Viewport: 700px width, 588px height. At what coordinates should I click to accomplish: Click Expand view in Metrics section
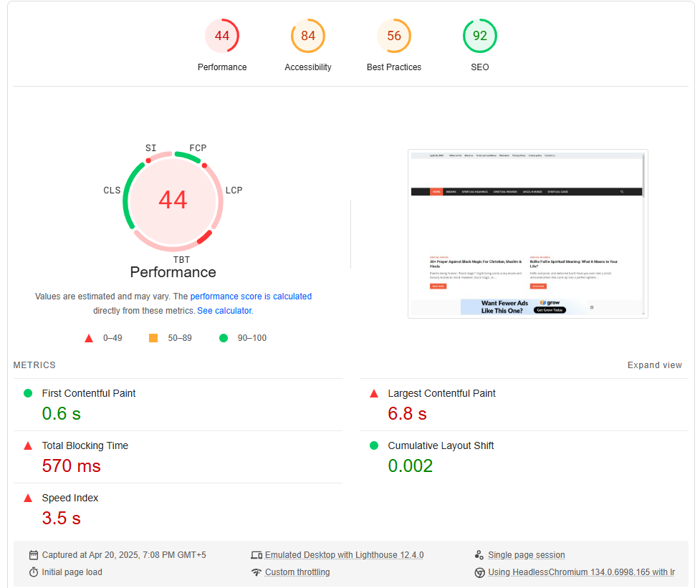click(654, 365)
